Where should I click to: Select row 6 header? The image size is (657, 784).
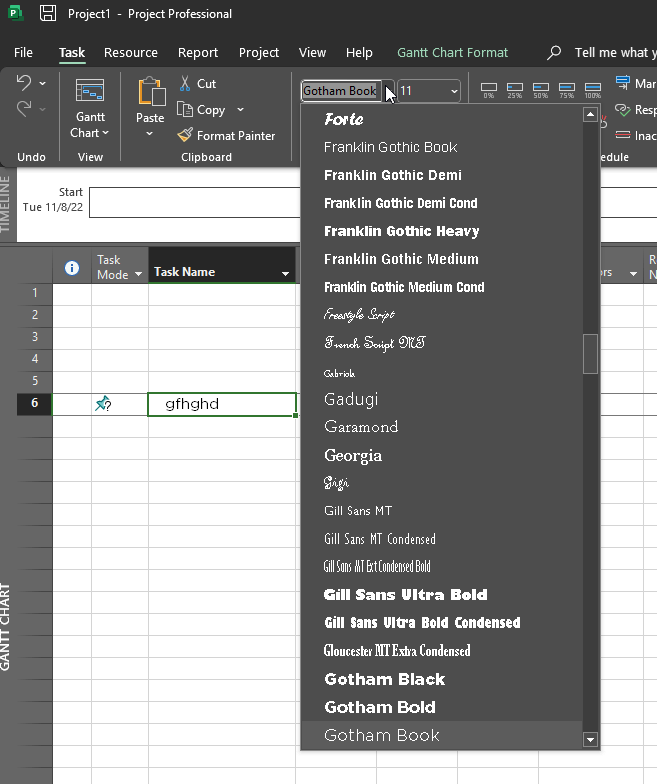[34, 403]
